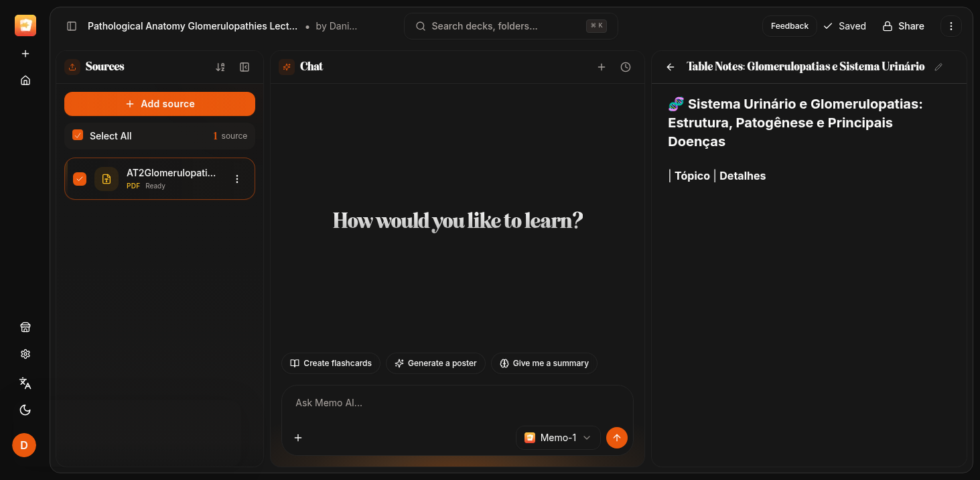Start a new chat with plus icon
This screenshot has height=480, width=980.
[x=602, y=67]
